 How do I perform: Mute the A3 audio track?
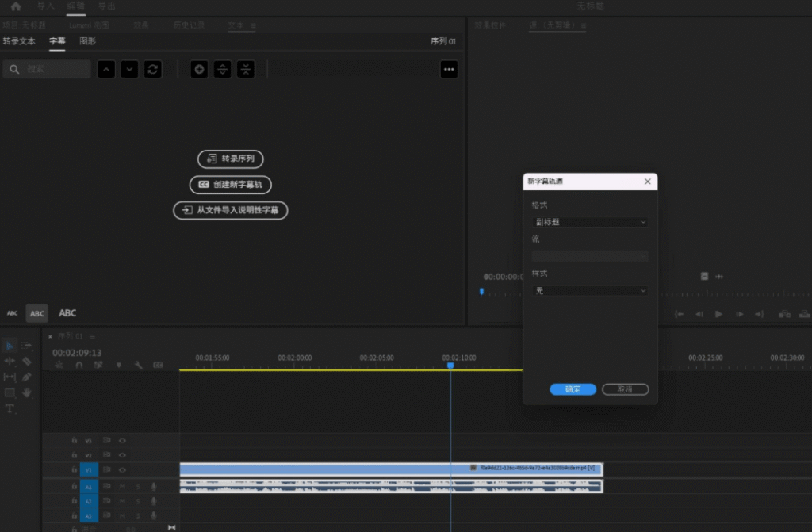[x=123, y=515]
